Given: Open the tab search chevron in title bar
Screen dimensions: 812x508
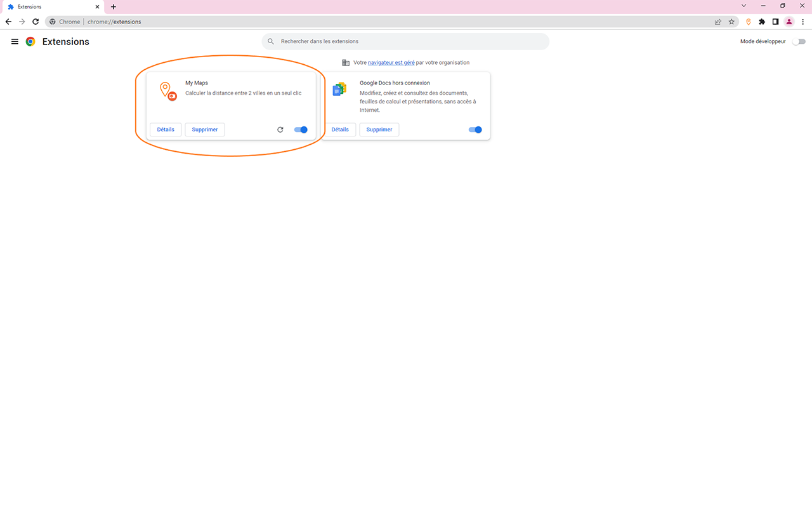Looking at the screenshot, I should (x=744, y=6).
